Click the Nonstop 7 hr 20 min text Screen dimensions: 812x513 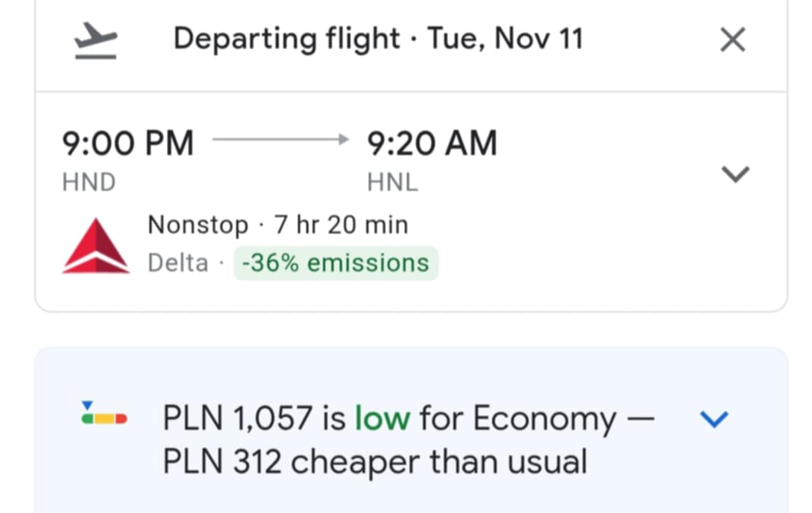(x=278, y=225)
